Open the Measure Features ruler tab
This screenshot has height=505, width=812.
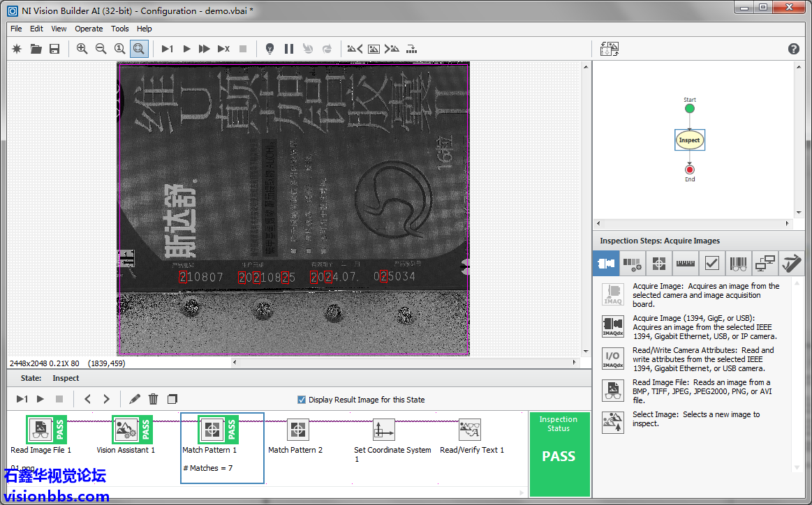(685, 264)
